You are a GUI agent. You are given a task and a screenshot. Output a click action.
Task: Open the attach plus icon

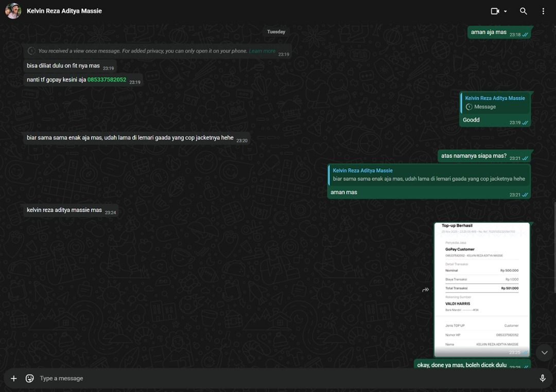(x=14, y=379)
